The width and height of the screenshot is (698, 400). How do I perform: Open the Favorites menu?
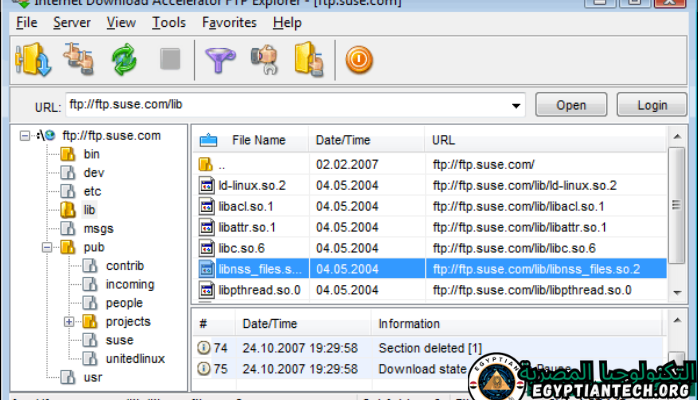point(228,22)
